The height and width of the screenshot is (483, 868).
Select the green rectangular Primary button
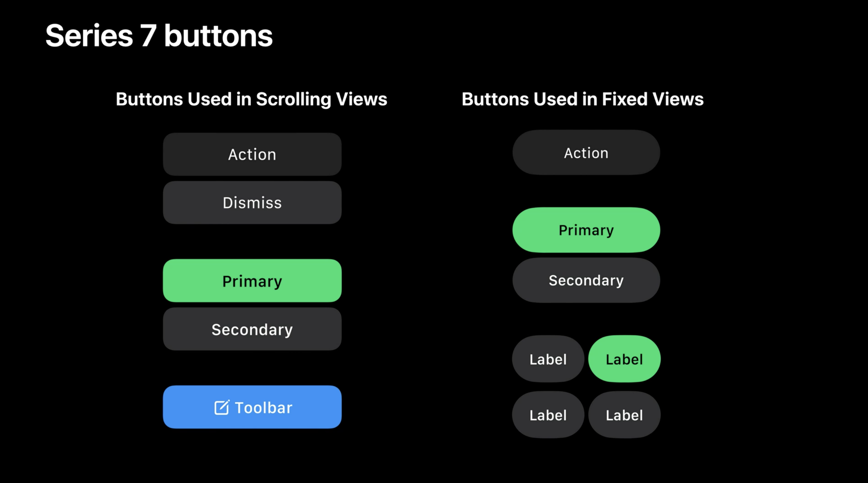click(x=252, y=281)
